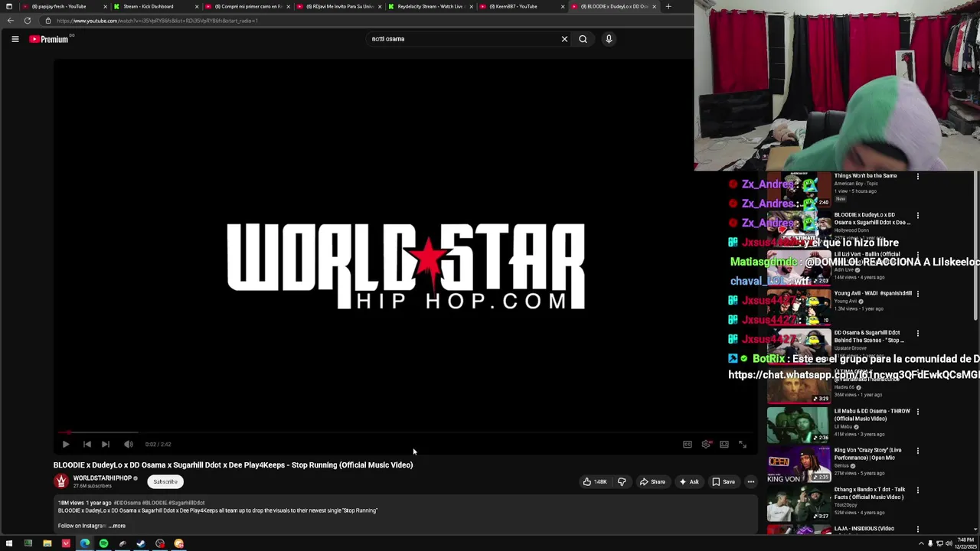Click the #DDOsama hashtag link

pos(127,503)
